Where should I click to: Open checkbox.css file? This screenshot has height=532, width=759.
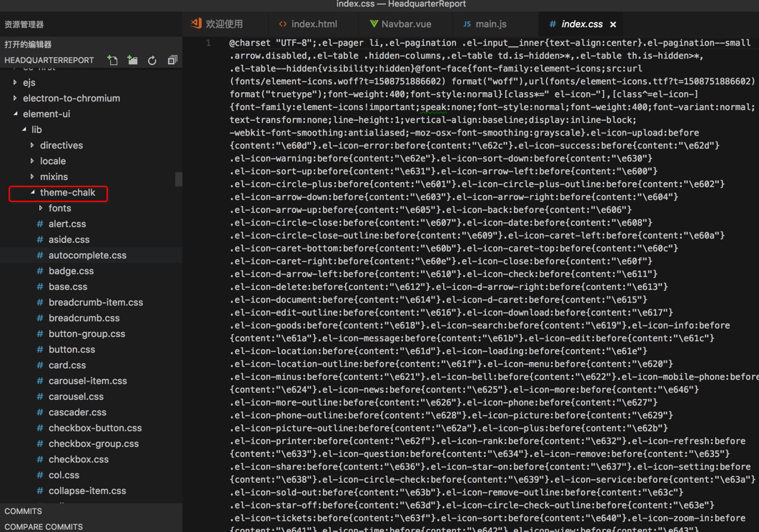pyautogui.click(x=79, y=460)
